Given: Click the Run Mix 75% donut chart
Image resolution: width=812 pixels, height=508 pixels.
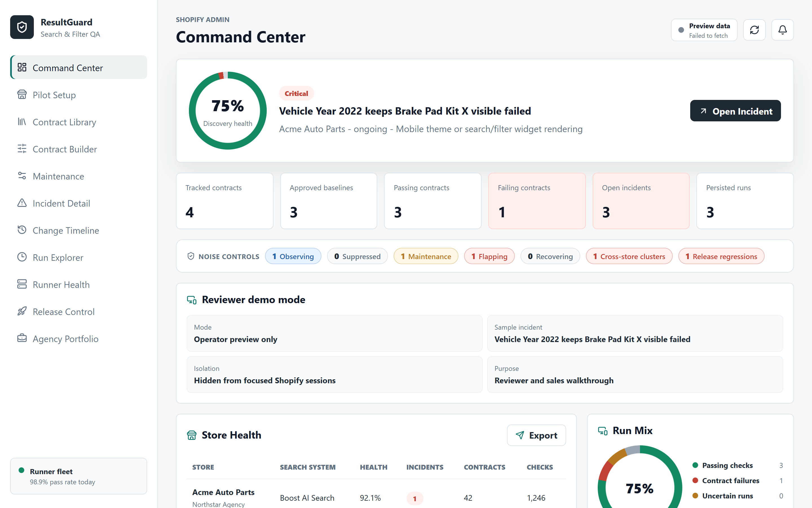Looking at the screenshot, I should pos(639,477).
